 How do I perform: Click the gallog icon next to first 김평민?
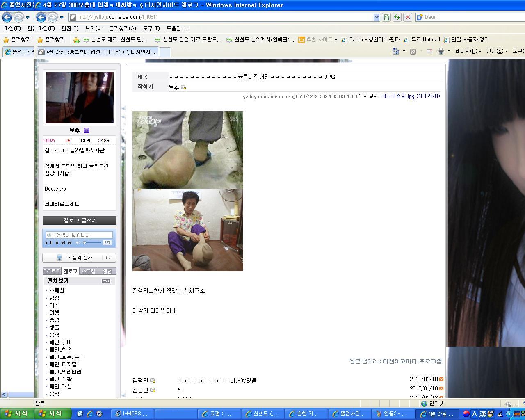click(153, 381)
